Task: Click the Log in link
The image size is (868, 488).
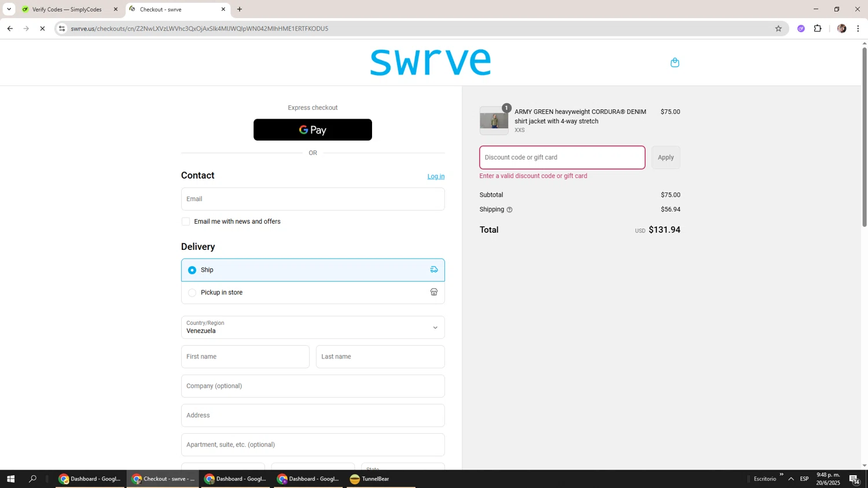Action: click(x=436, y=176)
